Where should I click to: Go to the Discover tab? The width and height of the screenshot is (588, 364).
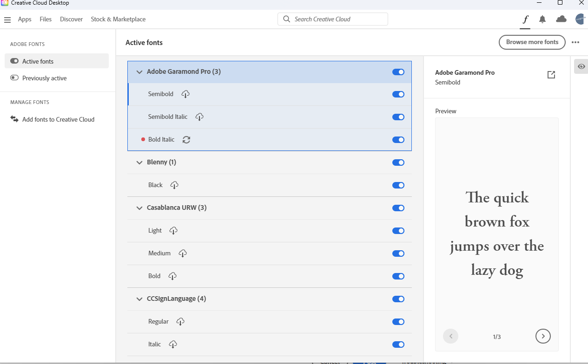click(x=71, y=19)
